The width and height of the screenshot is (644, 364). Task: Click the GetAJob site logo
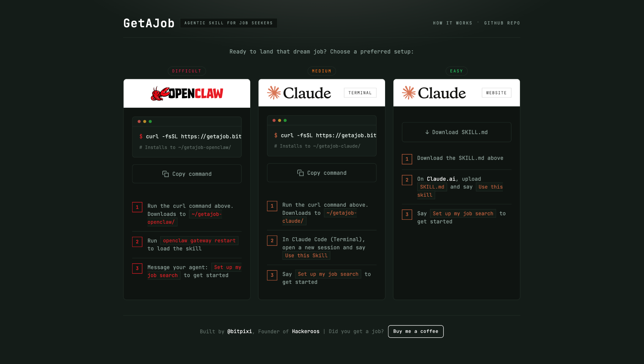149,23
